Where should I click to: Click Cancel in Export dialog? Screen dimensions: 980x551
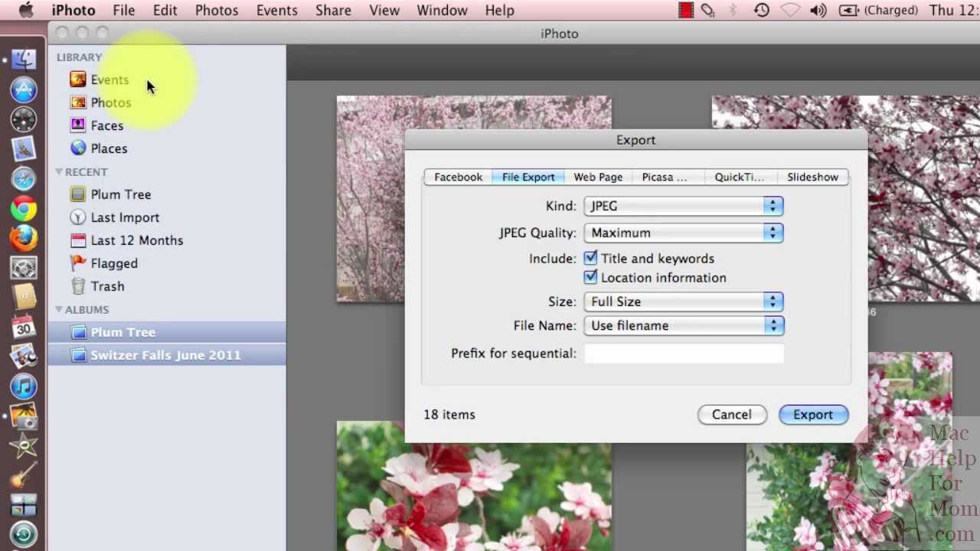click(x=732, y=415)
